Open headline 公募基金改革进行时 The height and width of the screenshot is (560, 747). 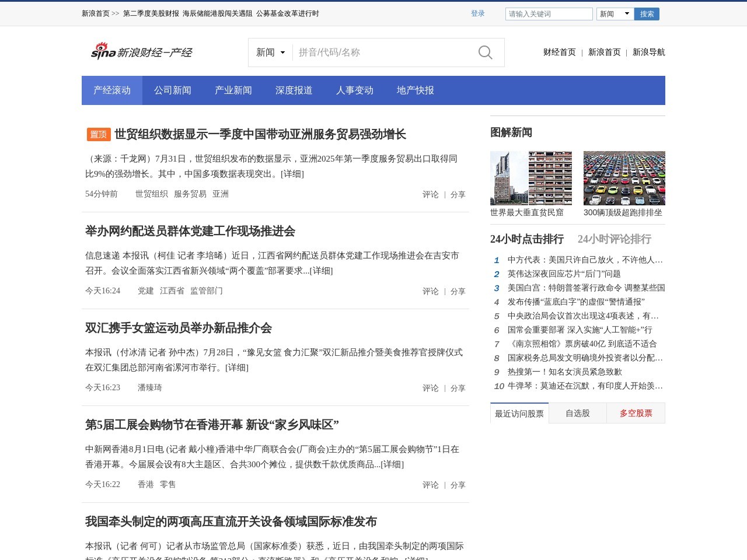tap(288, 13)
